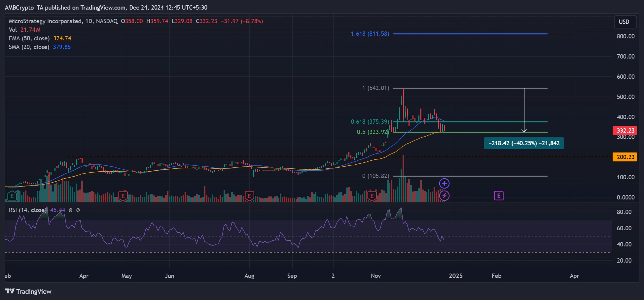Click the TradingView logo

(28, 291)
